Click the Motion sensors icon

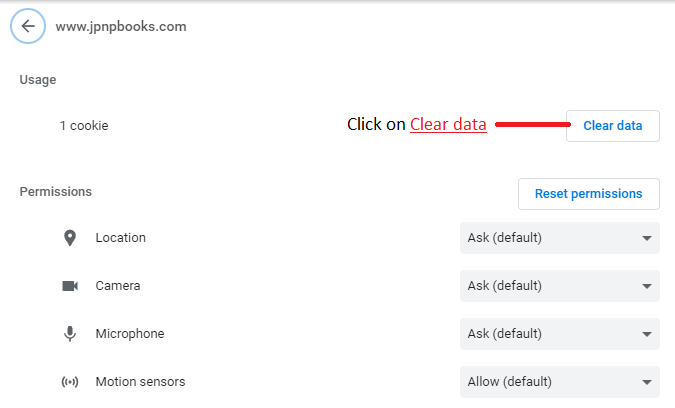click(x=70, y=382)
